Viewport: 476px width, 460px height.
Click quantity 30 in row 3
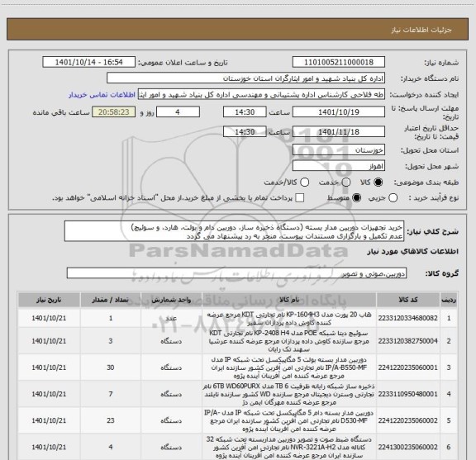pyautogui.click(x=111, y=368)
